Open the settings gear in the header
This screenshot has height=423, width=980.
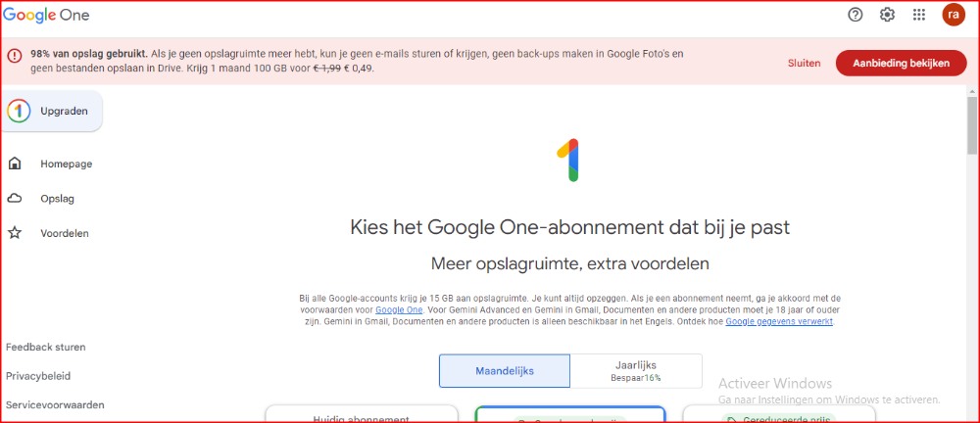click(x=887, y=15)
